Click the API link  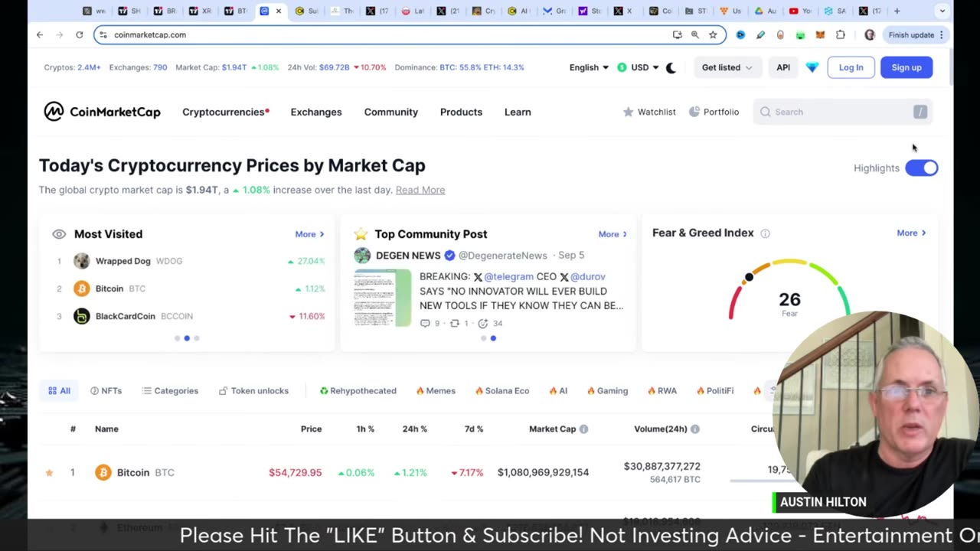click(783, 67)
